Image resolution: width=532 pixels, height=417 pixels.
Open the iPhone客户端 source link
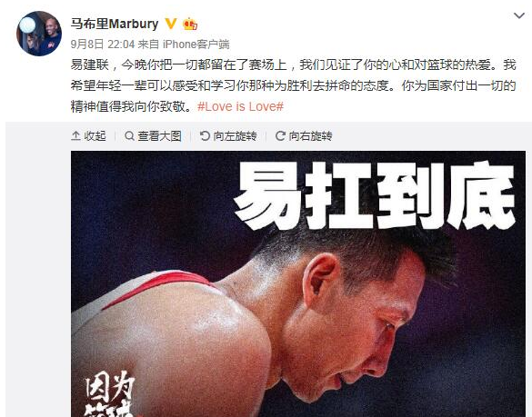[x=196, y=45]
